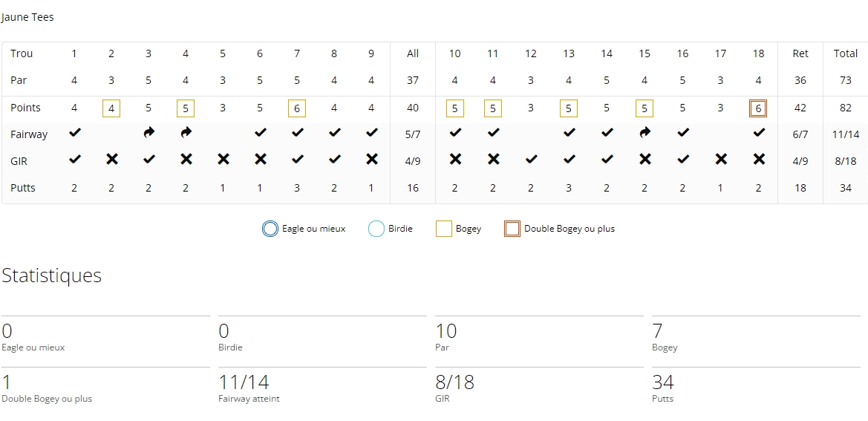Click the GIR cross mark on hole 2
Image resolution: width=868 pixels, height=421 pixels.
point(111,160)
